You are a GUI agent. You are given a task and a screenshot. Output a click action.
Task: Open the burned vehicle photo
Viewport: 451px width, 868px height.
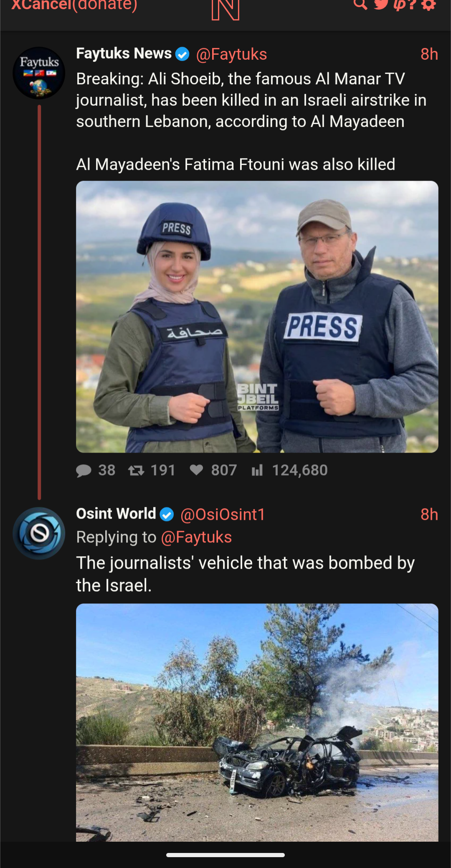pos(257,723)
